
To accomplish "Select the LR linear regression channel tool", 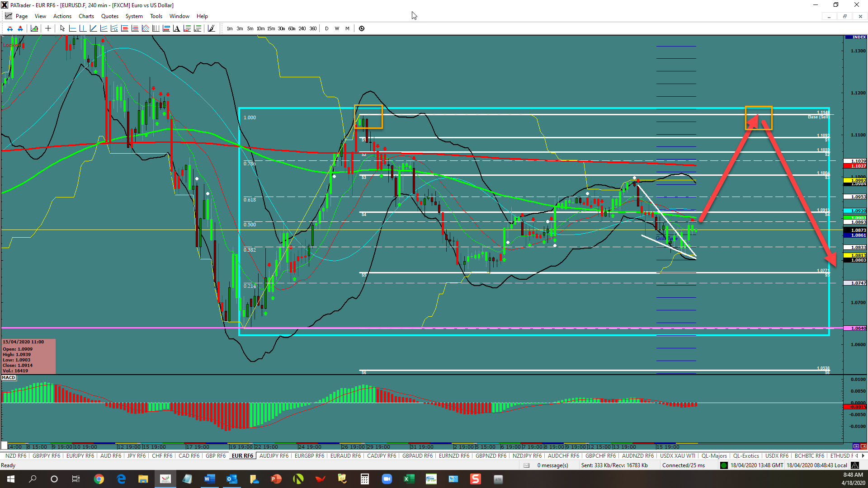I will pyautogui.click(x=114, y=28).
